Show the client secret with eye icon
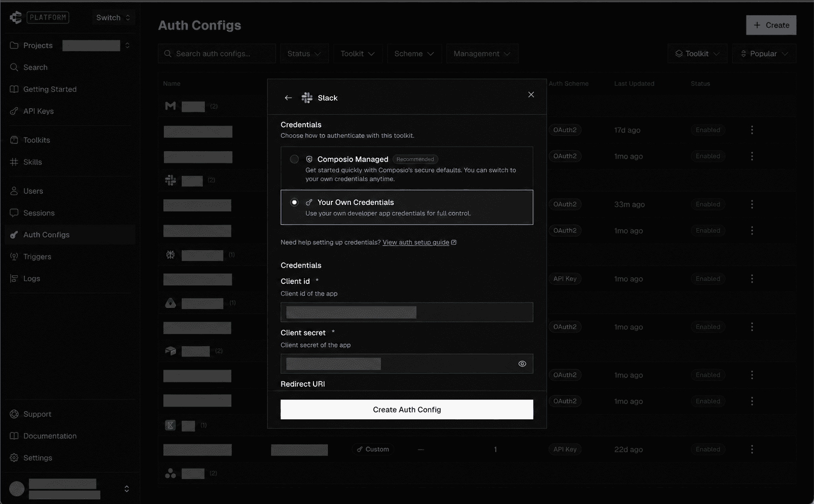Image resolution: width=814 pixels, height=504 pixels. [x=522, y=364]
